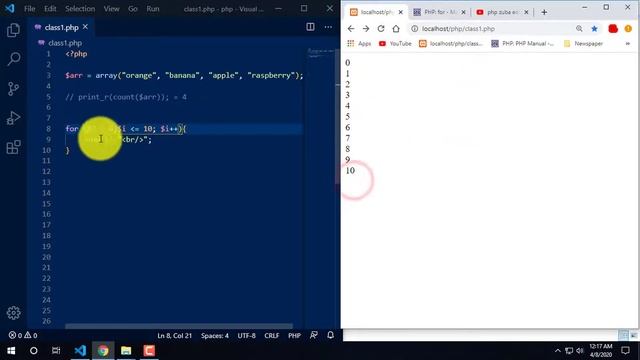Open Task View on the taskbar
The width and height of the screenshot is (640, 360).
click(x=56, y=351)
